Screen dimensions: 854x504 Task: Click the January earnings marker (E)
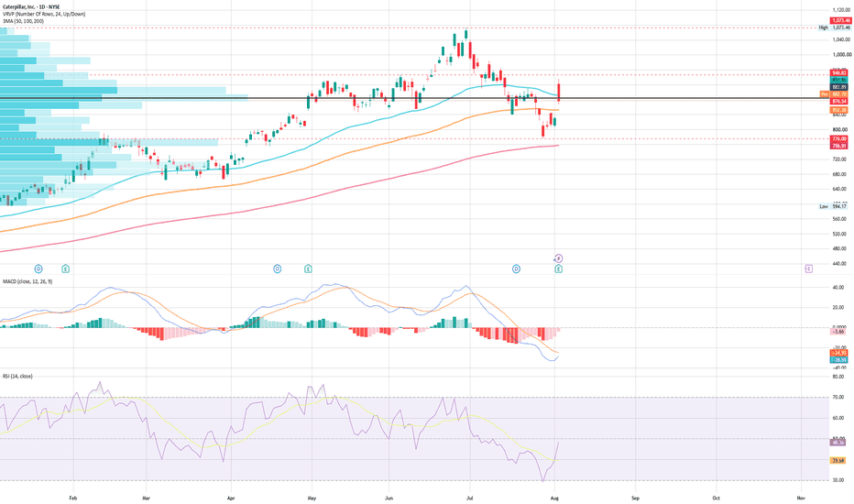click(65, 268)
